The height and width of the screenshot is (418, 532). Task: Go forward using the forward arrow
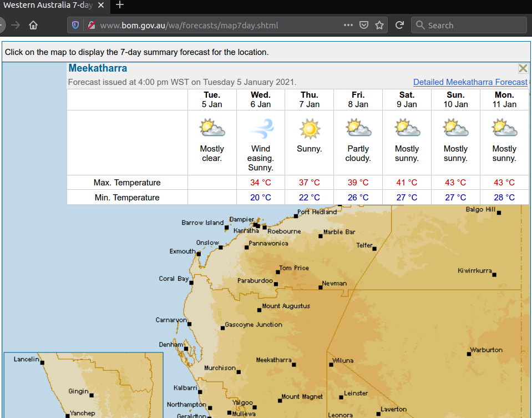[x=16, y=26]
